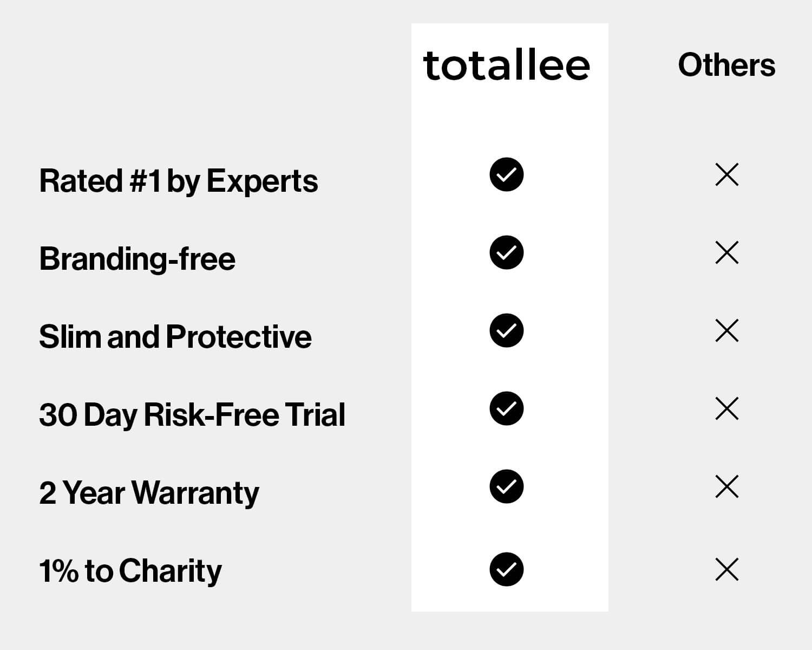
Task: Click the Branding-free feature label
Action: [137, 259]
